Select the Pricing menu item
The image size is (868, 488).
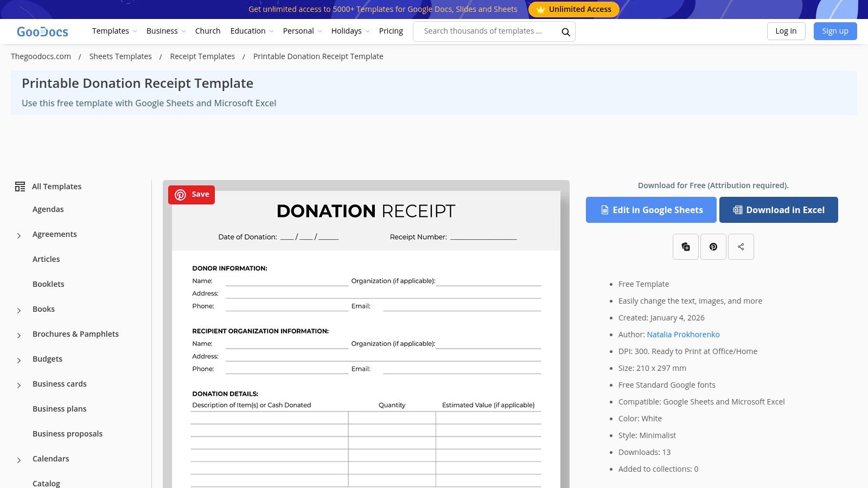[391, 31]
